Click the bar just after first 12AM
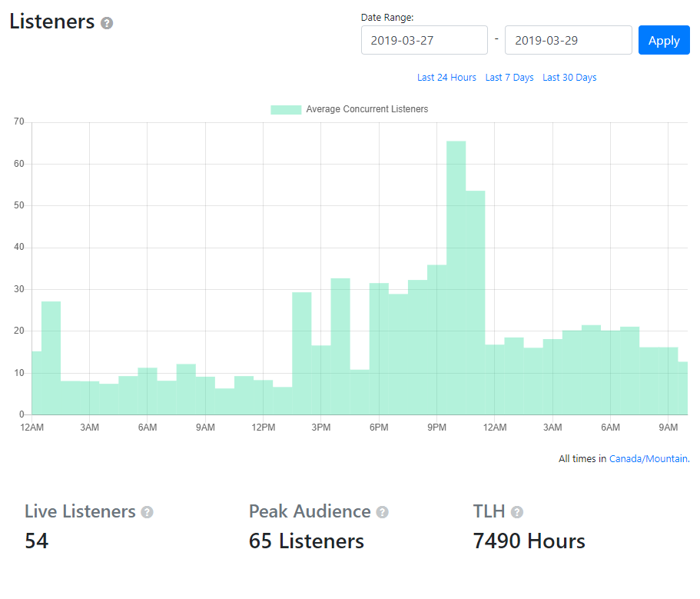 51,358
